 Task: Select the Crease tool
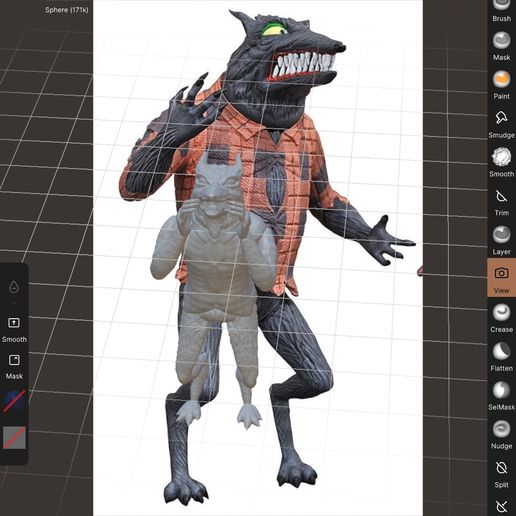501,318
